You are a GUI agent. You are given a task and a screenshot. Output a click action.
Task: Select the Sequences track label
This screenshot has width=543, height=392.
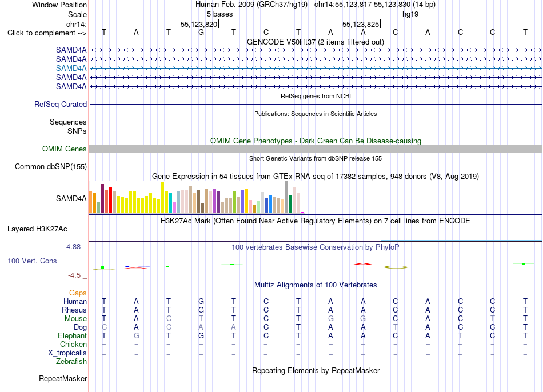coord(68,122)
